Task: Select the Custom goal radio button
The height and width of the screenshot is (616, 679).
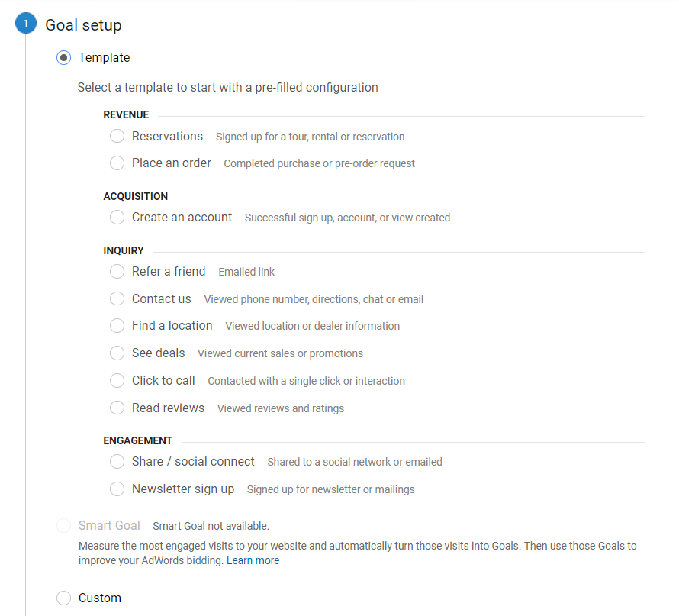Action: coord(64,598)
